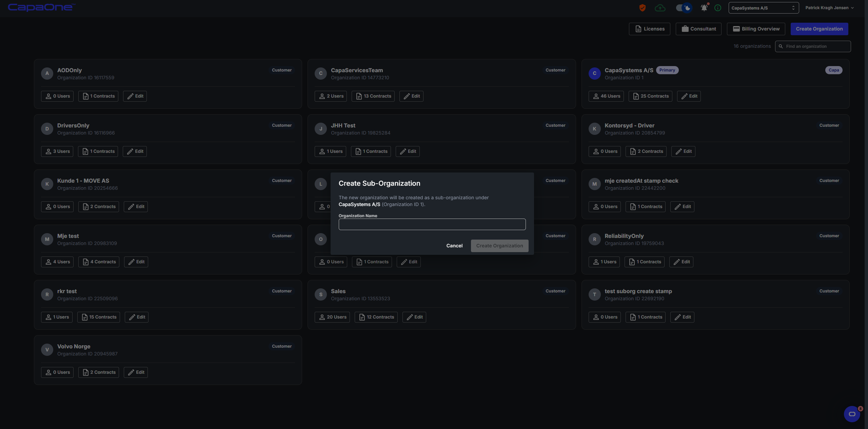
Task: View ReliabilityOnly 1 Users
Action: (x=604, y=262)
